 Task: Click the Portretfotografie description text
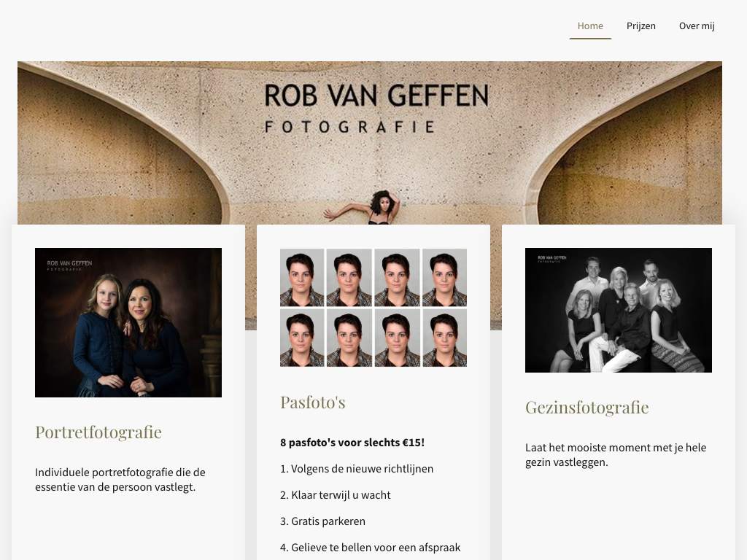pos(120,480)
